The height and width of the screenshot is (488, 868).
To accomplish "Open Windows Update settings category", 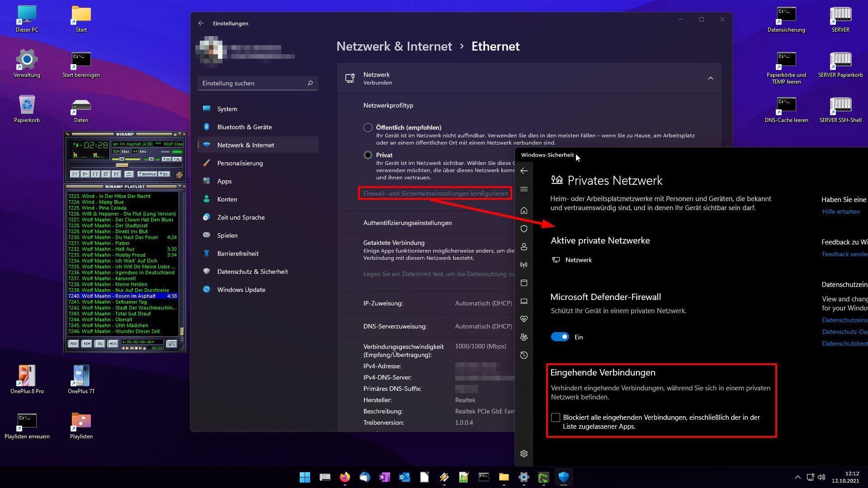I will pyautogui.click(x=241, y=290).
